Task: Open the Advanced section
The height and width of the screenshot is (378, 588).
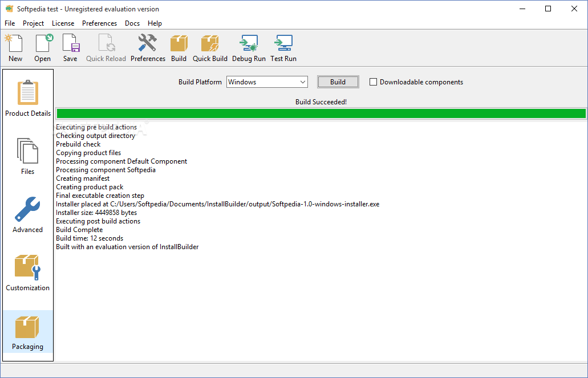Action: pos(28,214)
